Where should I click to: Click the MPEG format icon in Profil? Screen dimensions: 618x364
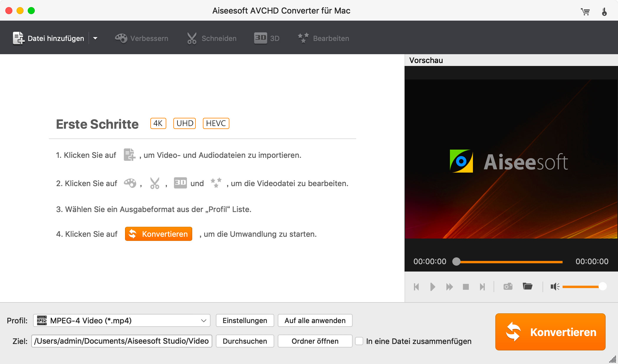tap(42, 320)
